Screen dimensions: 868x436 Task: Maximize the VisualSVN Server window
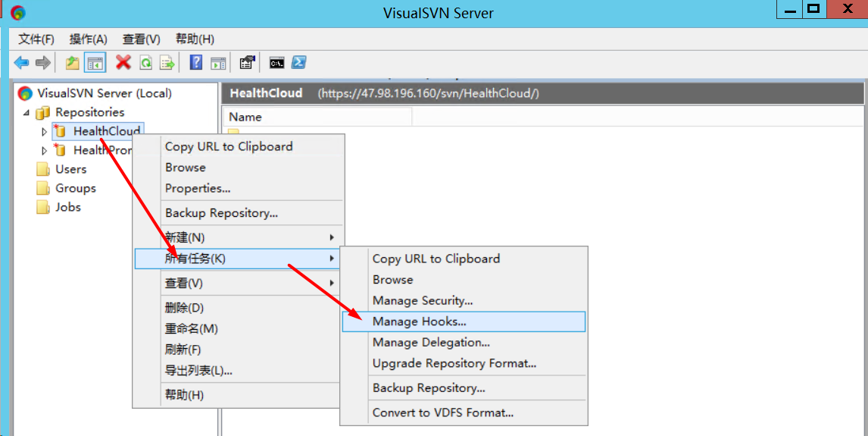pyautogui.click(x=813, y=8)
